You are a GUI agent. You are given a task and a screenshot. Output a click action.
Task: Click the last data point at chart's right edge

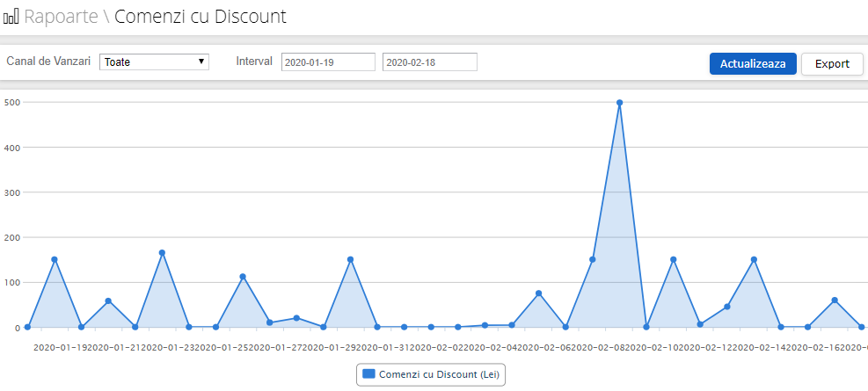(862, 327)
